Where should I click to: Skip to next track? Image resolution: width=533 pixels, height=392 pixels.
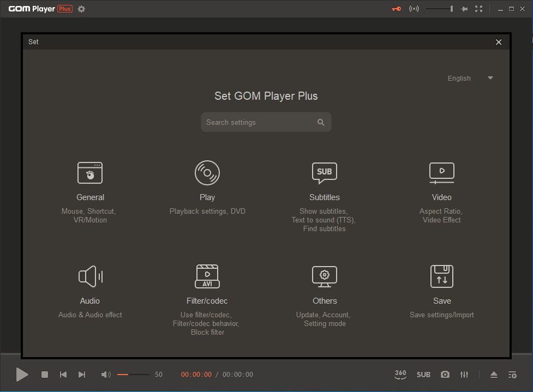82,375
